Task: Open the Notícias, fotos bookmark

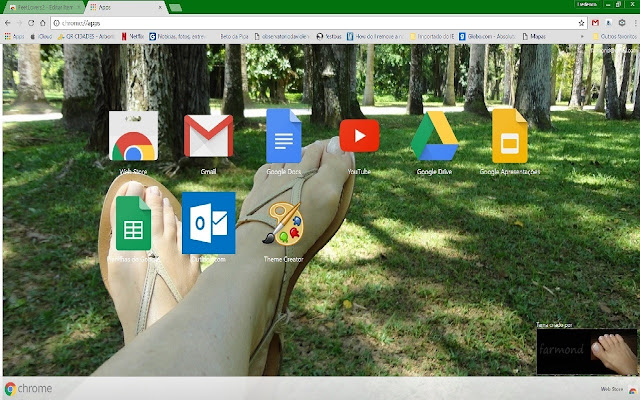Action: (177, 36)
